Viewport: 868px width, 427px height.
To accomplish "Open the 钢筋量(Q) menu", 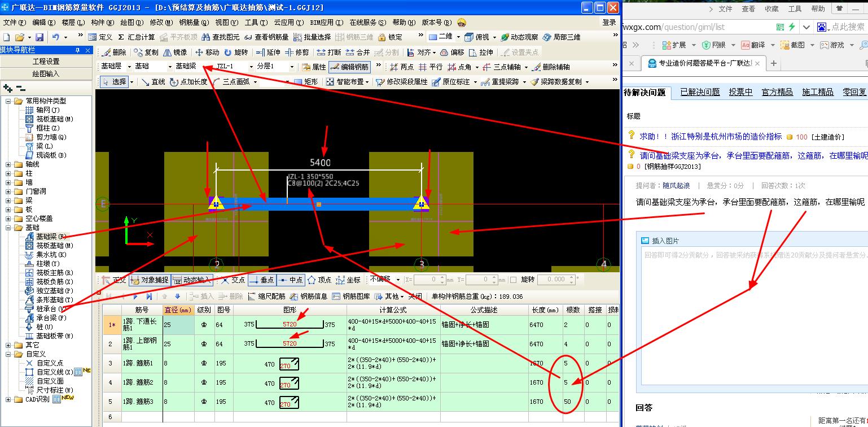I will [x=194, y=22].
